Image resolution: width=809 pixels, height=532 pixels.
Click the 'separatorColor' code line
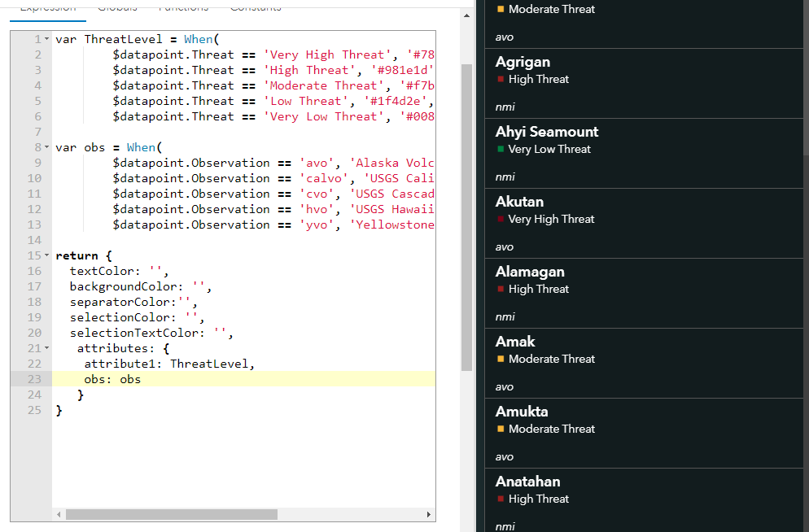click(x=133, y=302)
